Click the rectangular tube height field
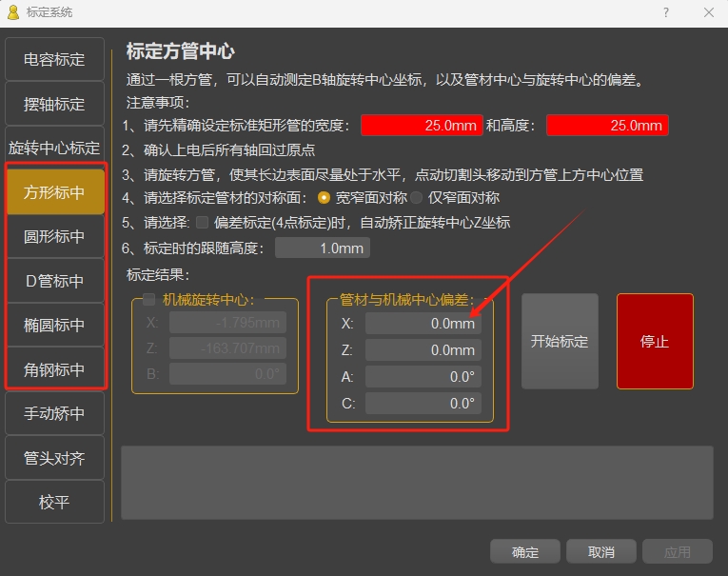The image size is (728, 576). [x=607, y=126]
